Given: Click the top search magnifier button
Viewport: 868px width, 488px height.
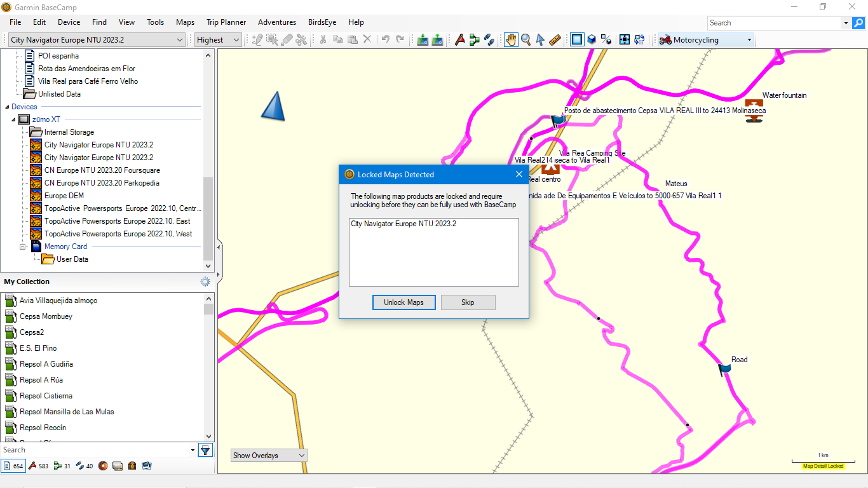Looking at the screenshot, I should point(858,23).
